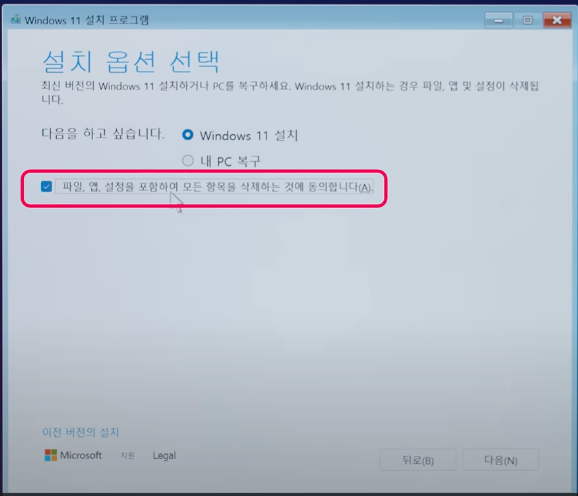Screen dimensions: 578x496
Task: Click the setup program title bar icon
Action: [15, 20]
